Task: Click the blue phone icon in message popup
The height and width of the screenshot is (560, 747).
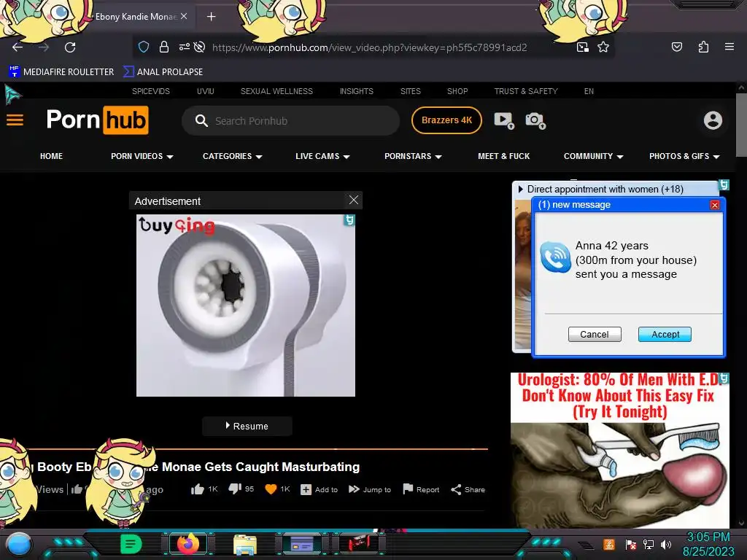Action: pos(555,257)
